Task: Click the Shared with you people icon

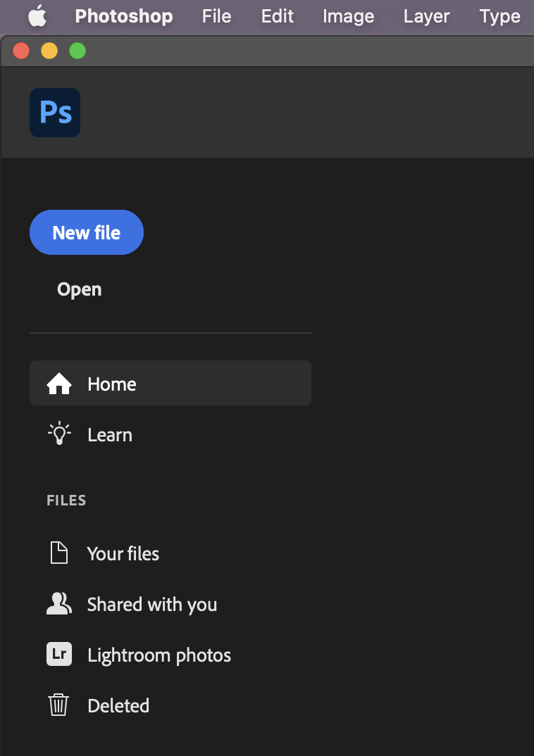Action: (59, 604)
